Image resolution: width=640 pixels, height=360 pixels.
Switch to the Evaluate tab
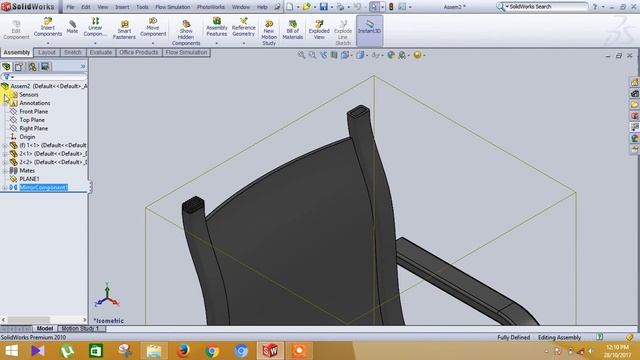tap(101, 52)
